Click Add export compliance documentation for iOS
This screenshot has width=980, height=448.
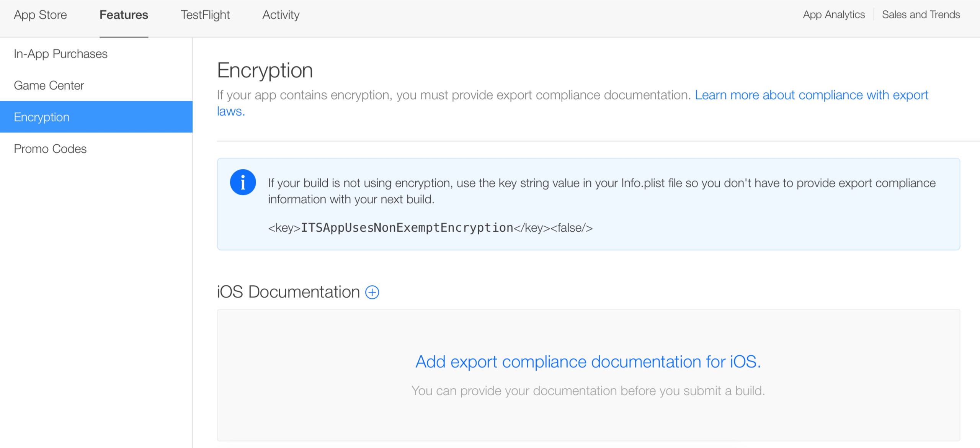click(x=588, y=361)
